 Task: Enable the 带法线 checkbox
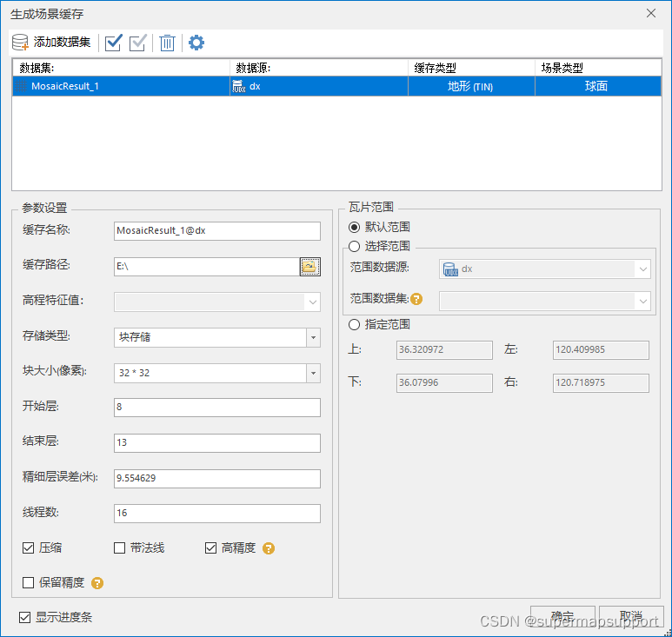click(120, 547)
